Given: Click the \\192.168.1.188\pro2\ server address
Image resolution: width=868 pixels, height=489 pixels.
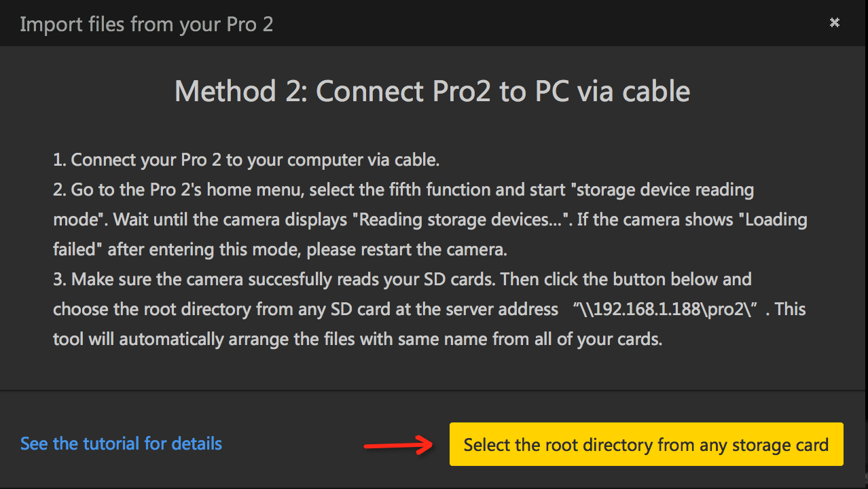Looking at the screenshot, I should point(669,309).
